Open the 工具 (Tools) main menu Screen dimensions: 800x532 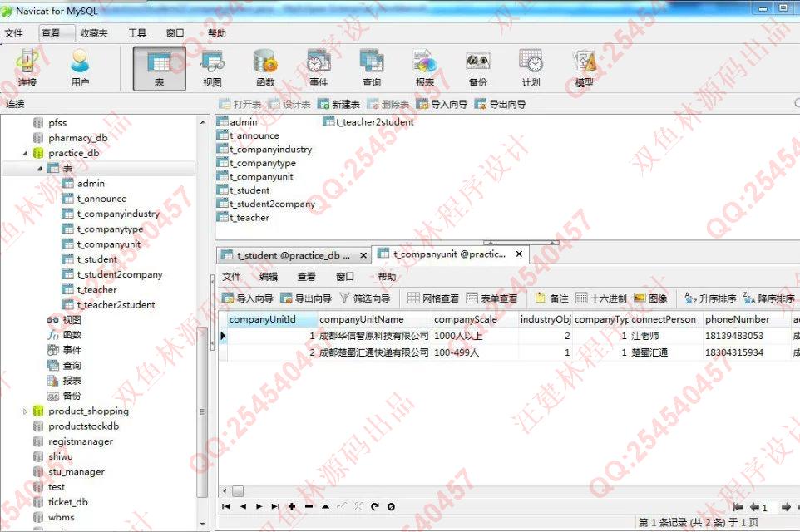[x=137, y=33]
